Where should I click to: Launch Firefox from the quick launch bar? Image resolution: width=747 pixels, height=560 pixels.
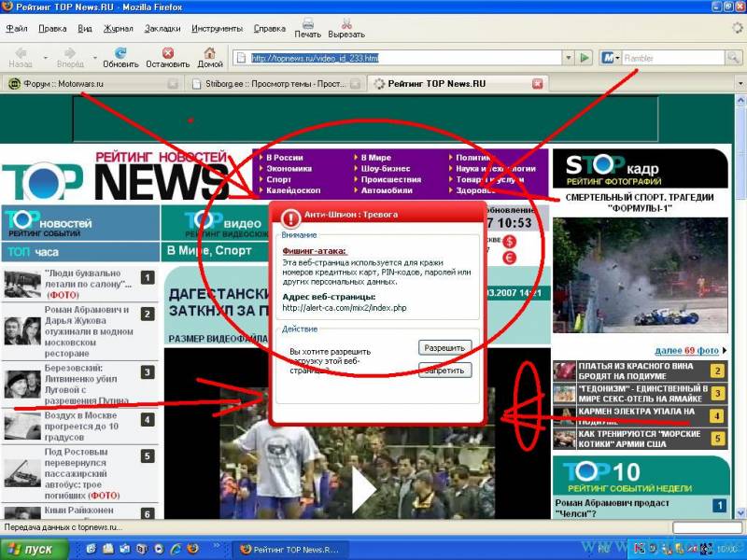pyautogui.click(x=193, y=549)
